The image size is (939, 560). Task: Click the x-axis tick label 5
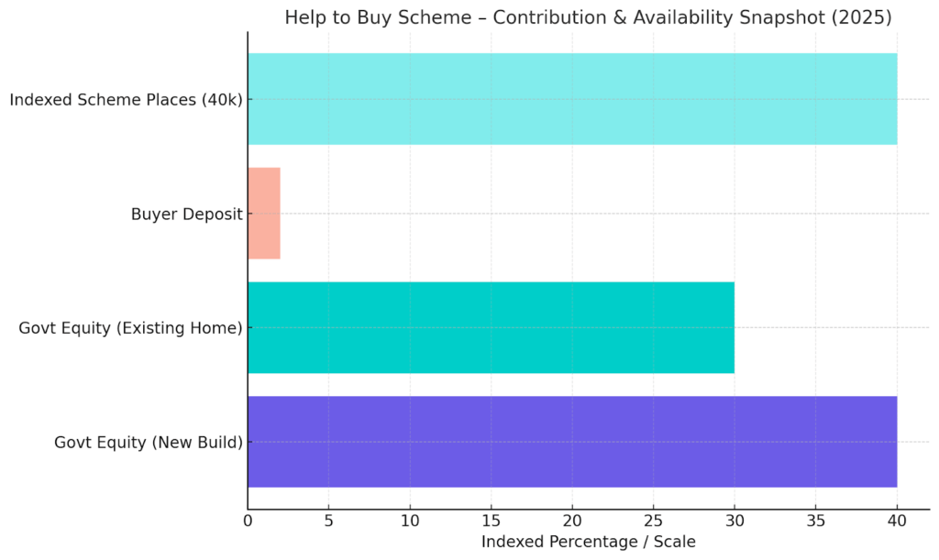328,521
